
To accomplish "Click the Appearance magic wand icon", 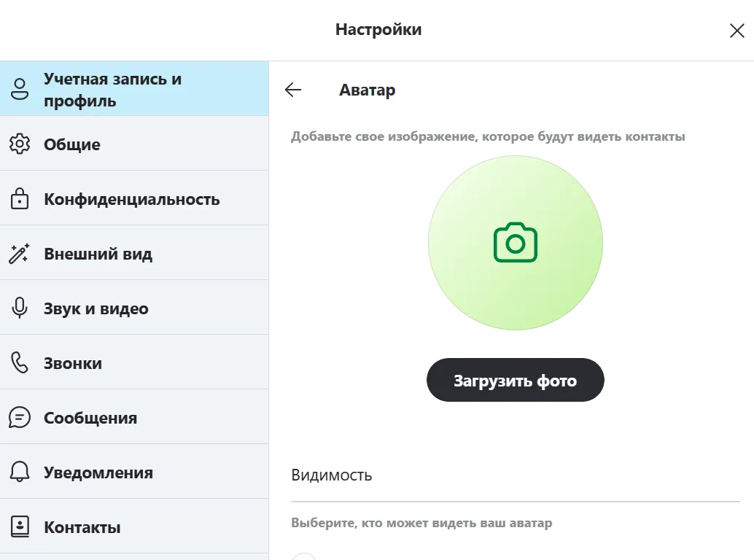I will pos(19,253).
